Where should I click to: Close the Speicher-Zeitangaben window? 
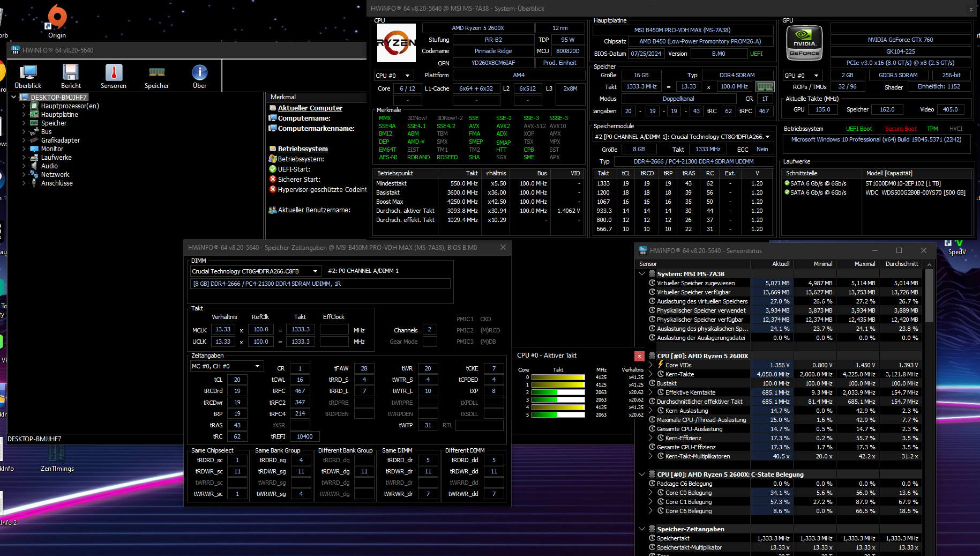503,247
